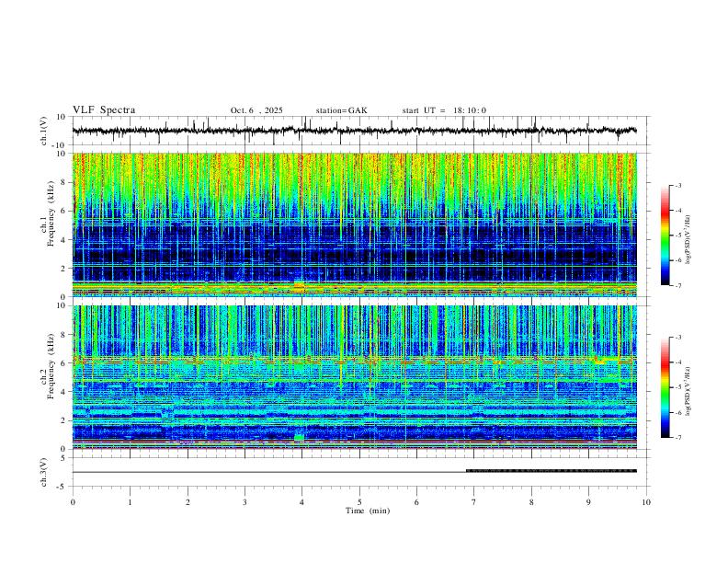Click the "ch.3(V)" axis label

click(x=44, y=473)
